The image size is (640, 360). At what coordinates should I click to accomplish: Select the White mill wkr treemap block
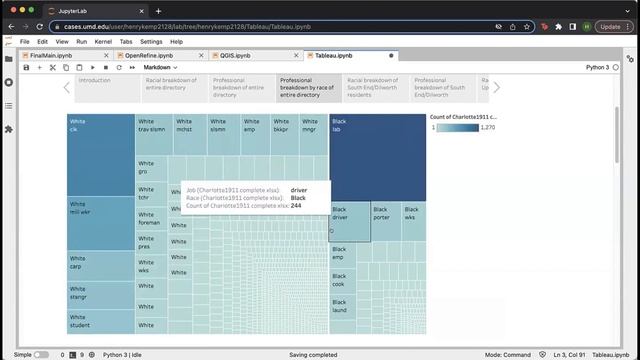pyautogui.click(x=101, y=223)
